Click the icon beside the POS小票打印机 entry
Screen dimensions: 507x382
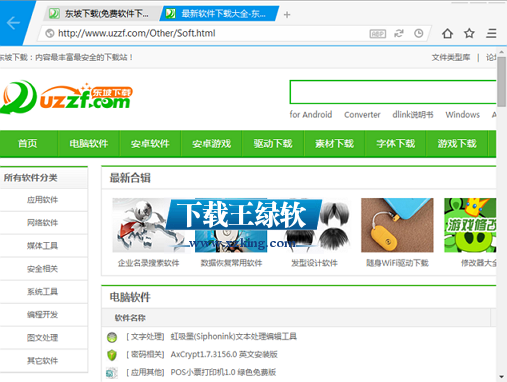pos(112,373)
